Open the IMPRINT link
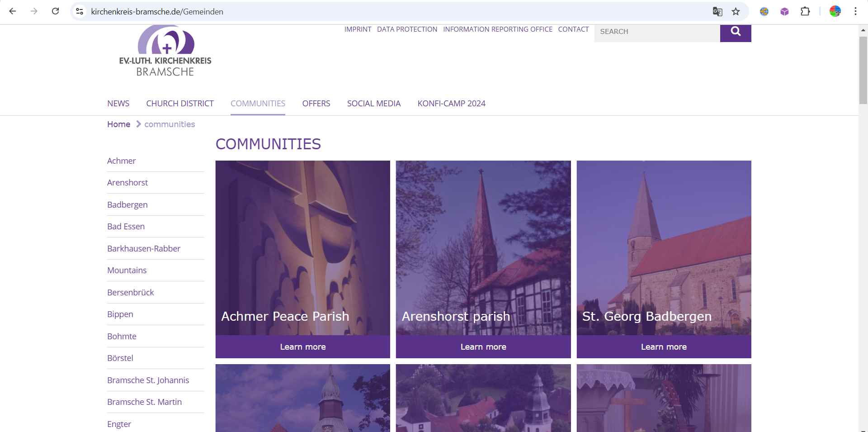The width and height of the screenshot is (868, 432). [358, 29]
